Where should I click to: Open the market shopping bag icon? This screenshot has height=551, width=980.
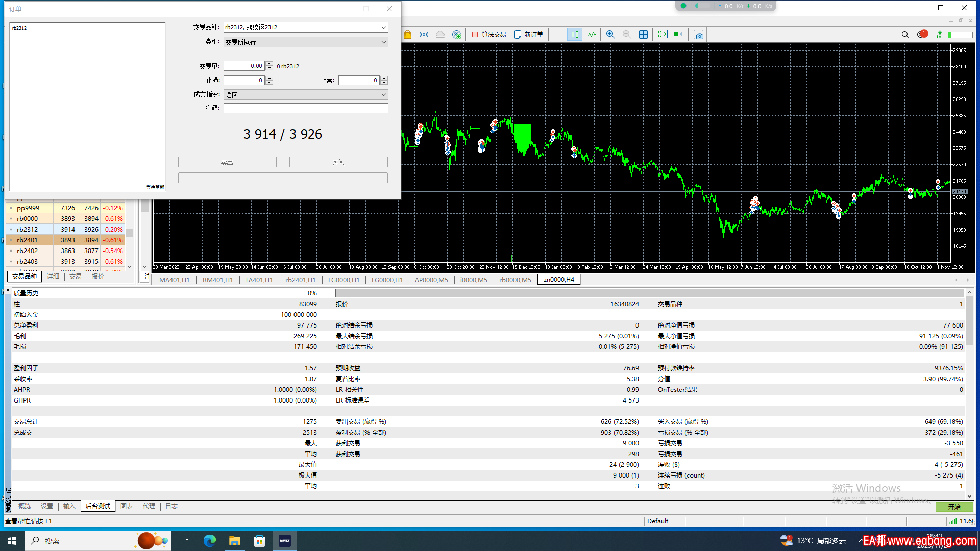pos(407,35)
